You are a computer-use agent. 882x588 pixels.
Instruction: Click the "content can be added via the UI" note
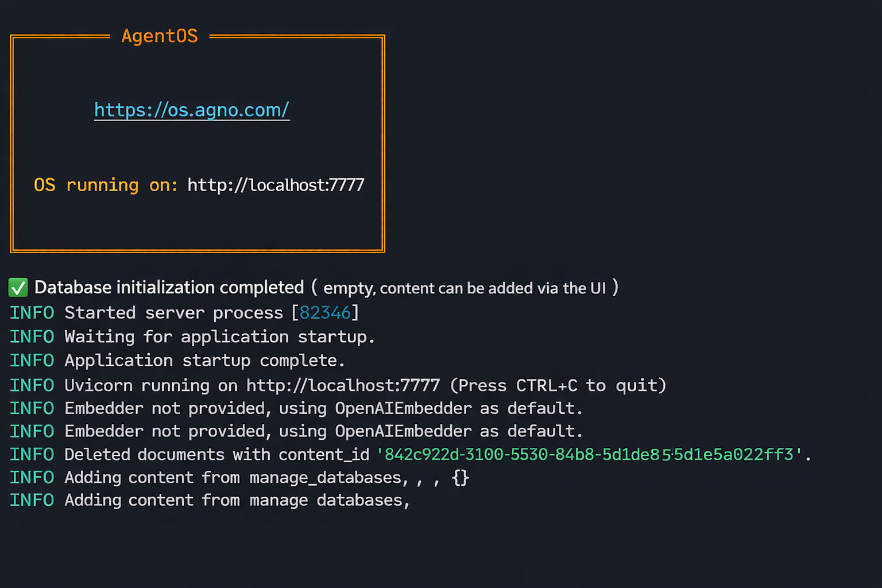493,288
